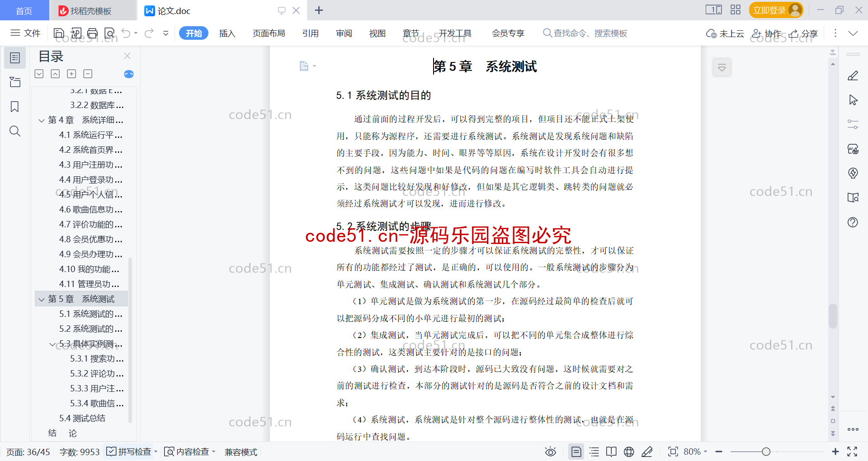Open the more options three-dot menu in the ribbon
This screenshot has width=868, height=461.
point(835,33)
